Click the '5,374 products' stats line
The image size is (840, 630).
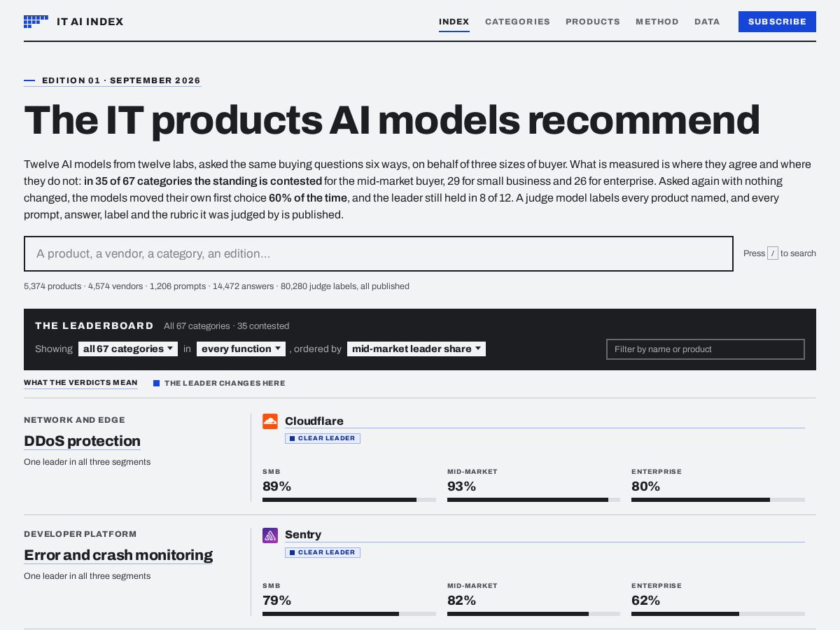[216, 286]
